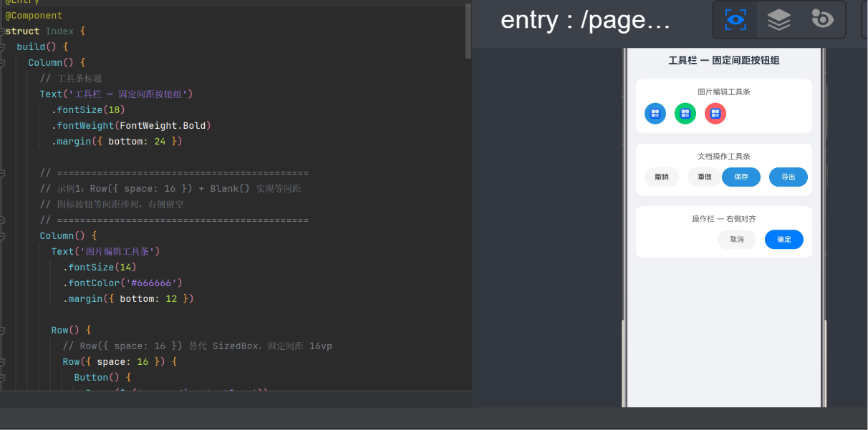Click the '替代 SizedBox' comment line
The width and height of the screenshot is (868, 430).
[197, 346]
